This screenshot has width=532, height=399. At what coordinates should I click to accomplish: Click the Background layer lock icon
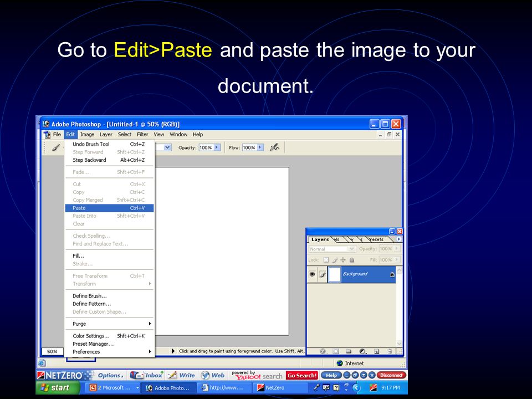pos(392,274)
